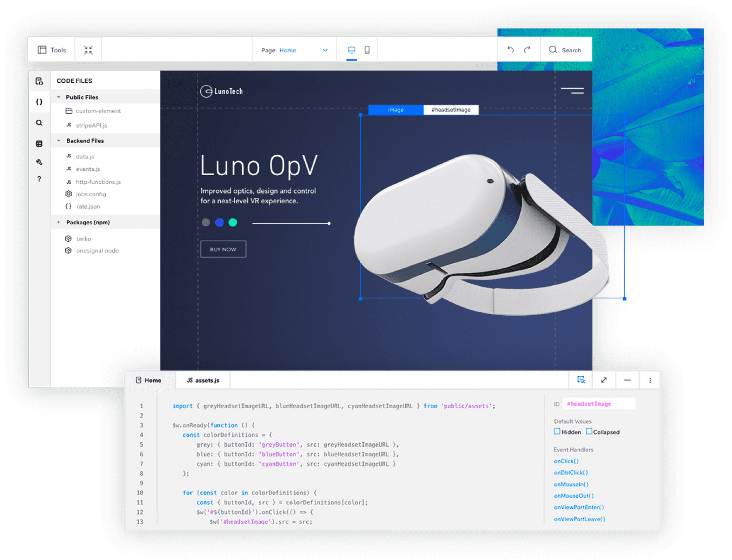The image size is (732, 560).
Task: Click the redo arrow
Action: click(x=527, y=50)
